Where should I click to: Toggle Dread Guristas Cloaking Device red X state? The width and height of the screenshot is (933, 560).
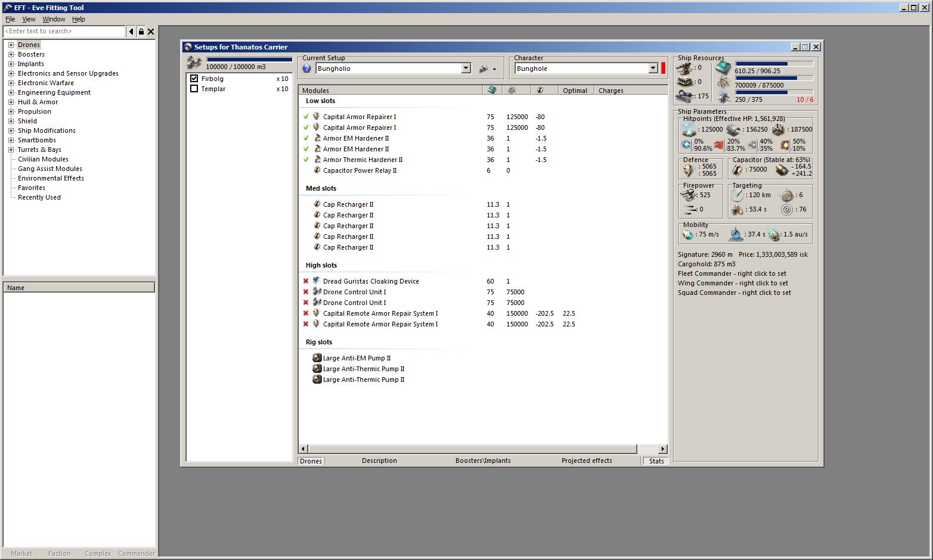click(x=306, y=281)
